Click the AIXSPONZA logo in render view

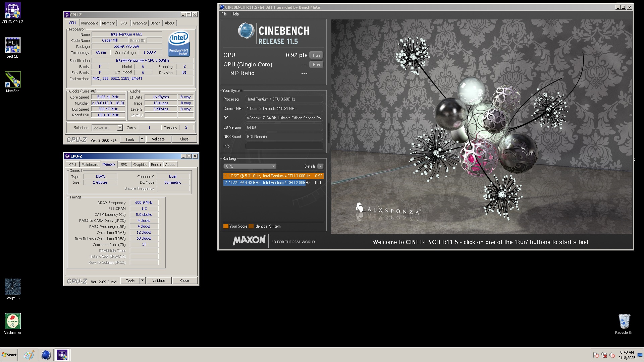coord(388,209)
